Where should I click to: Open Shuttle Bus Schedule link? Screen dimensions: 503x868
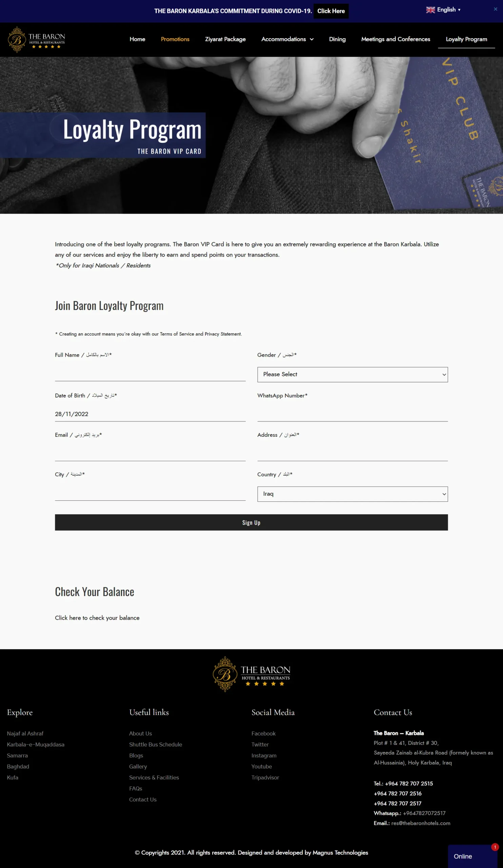tap(155, 744)
